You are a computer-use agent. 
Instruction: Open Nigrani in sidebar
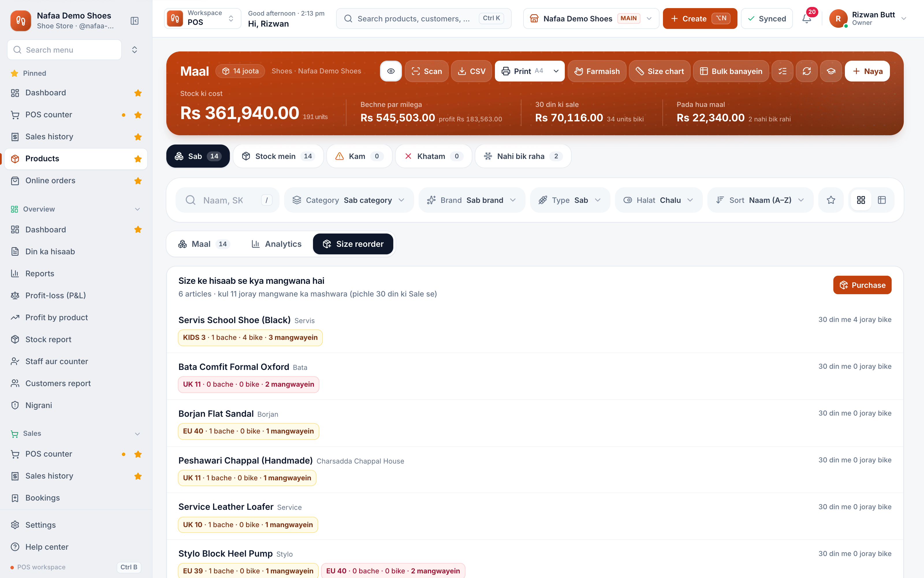(x=76, y=405)
